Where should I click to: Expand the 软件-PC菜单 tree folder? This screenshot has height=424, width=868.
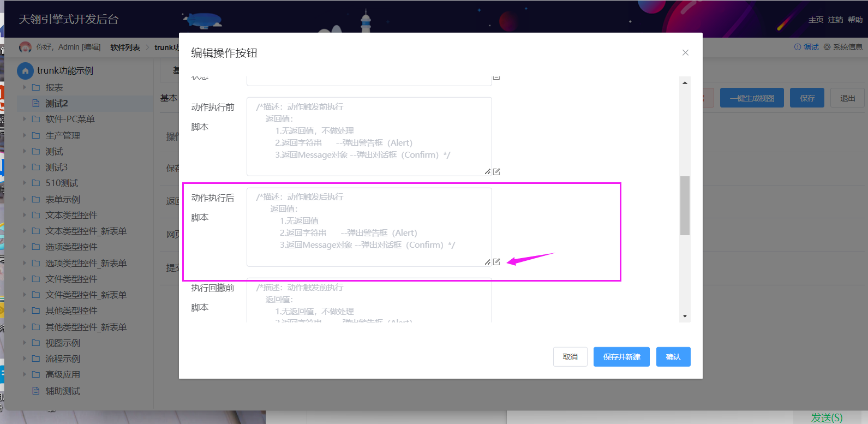click(24, 119)
